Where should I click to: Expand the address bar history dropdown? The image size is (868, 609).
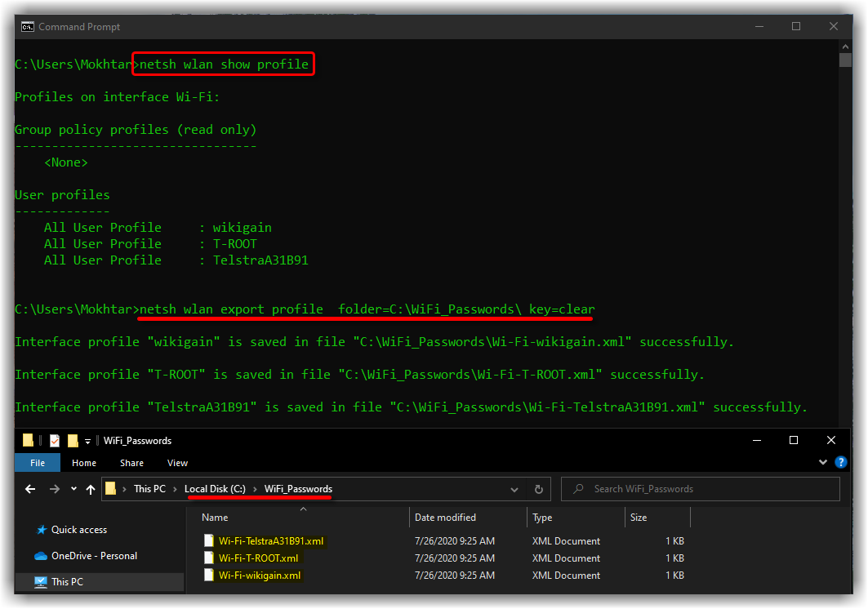pyautogui.click(x=514, y=489)
